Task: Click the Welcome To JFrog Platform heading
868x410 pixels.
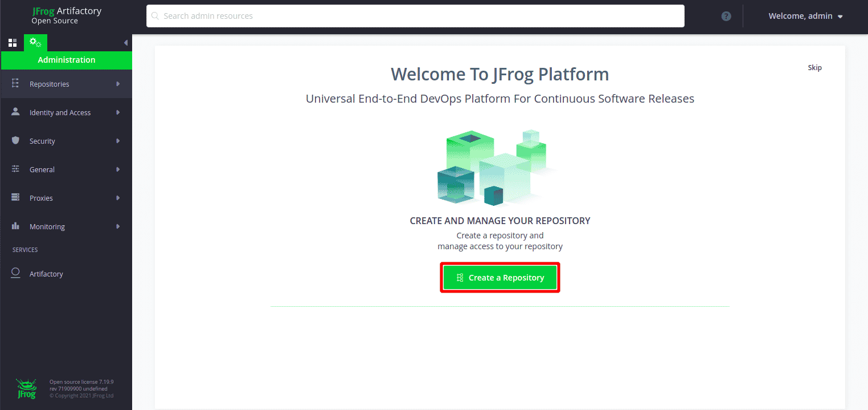Action: point(500,74)
